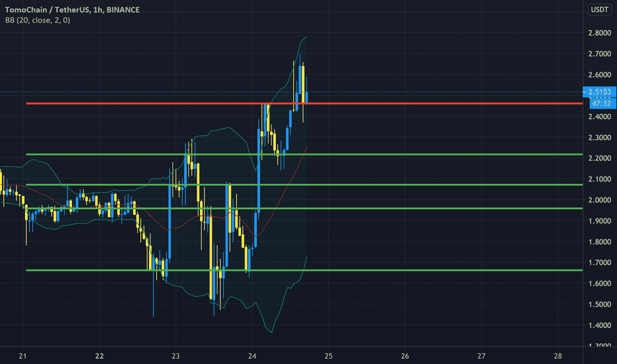Image resolution: width=617 pixels, height=364 pixels.
Task: Click date label 27 on time axis
Action: [x=481, y=356]
